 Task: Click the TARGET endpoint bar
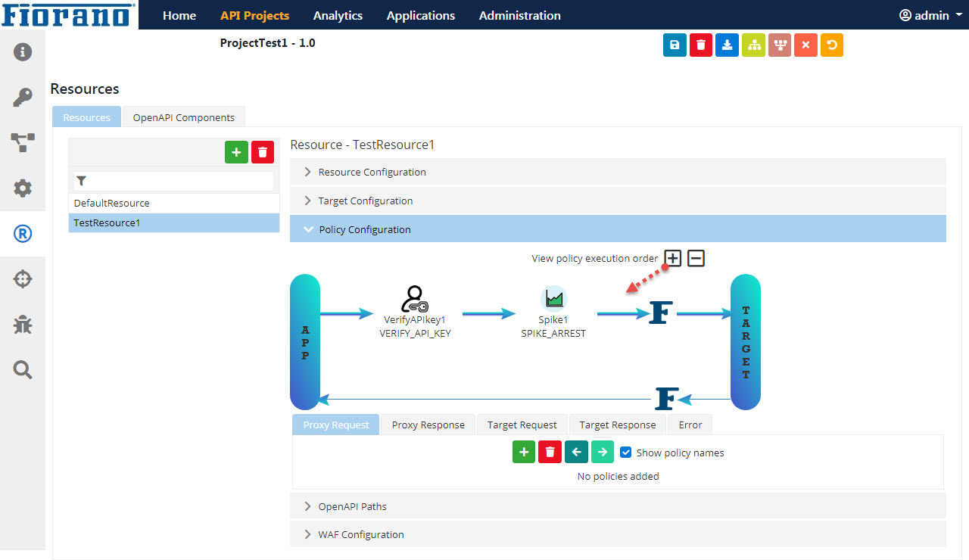pyautogui.click(x=746, y=342)
